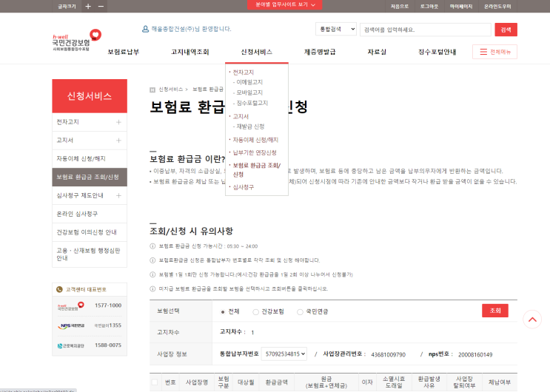550x392 pixels.
Task: Open 온라인 심사청구 in the sidebar
Action: (90, 214)
